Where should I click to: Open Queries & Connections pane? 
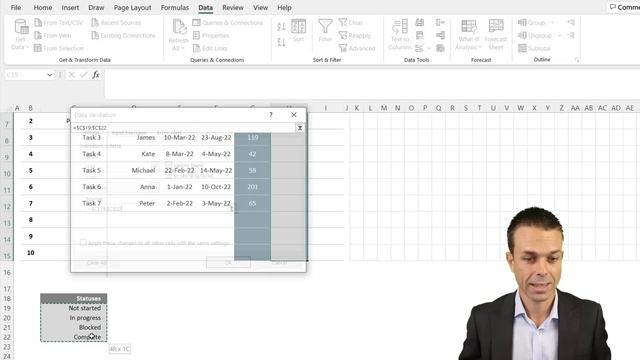pyautogui.click(x=227, y=22)
